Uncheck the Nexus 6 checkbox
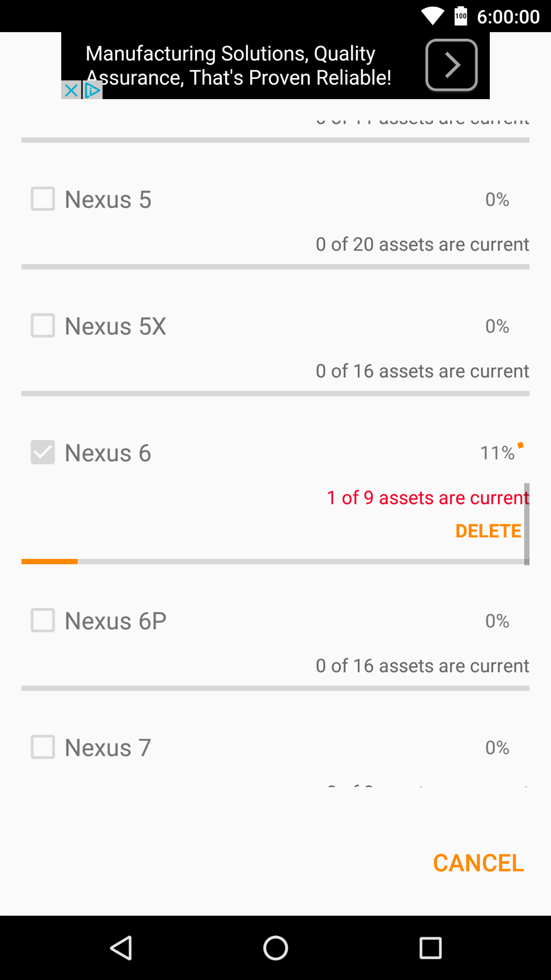 (x=43, y=453)
